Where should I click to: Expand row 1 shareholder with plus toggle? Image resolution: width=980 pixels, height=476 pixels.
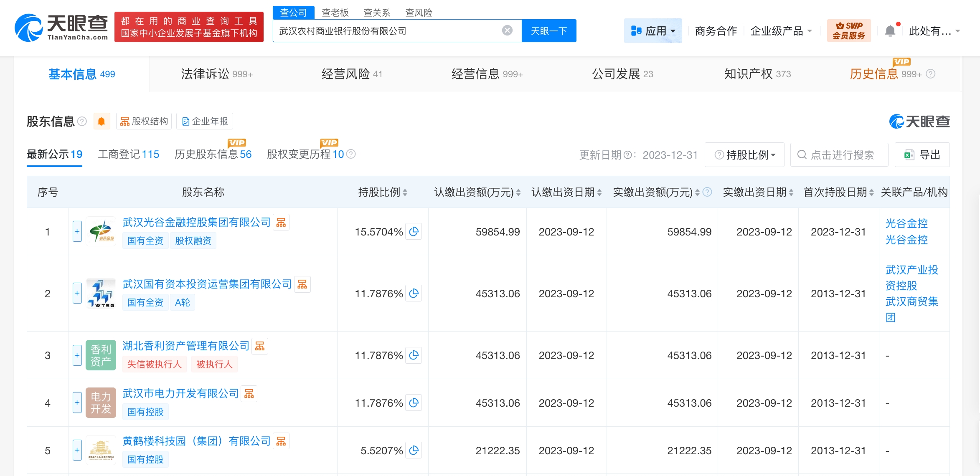[77, 231]
